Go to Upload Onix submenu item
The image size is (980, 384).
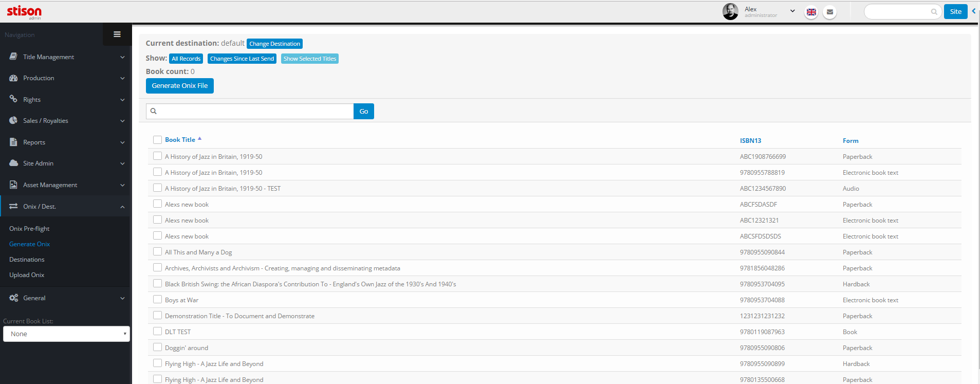(27, 275)
